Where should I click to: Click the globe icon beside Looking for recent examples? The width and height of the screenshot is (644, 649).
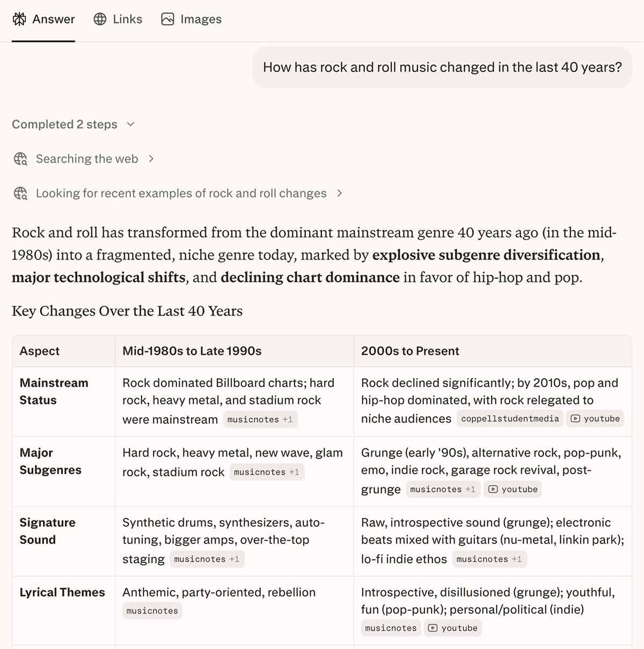(x=20, y=193)
